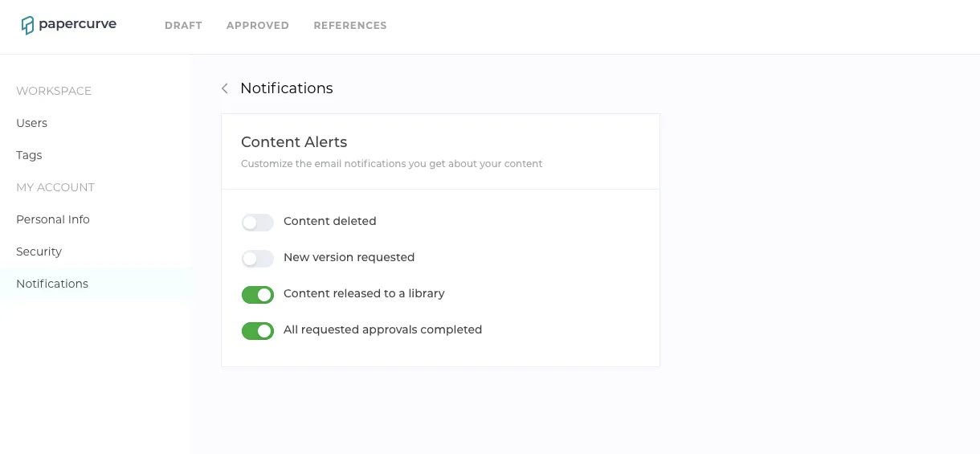
Task: Click the papercurve wordmark text
Action: coord(78,24)
